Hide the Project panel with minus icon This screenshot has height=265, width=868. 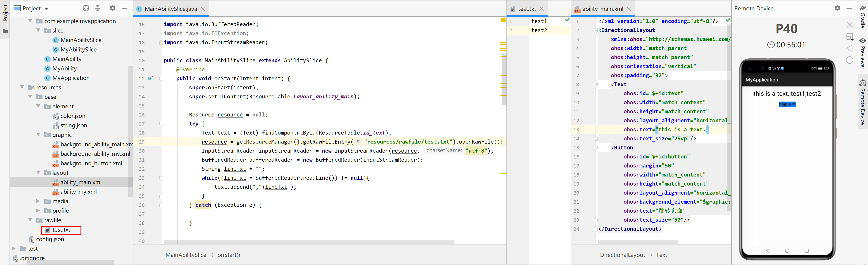(x=124, y=8)
